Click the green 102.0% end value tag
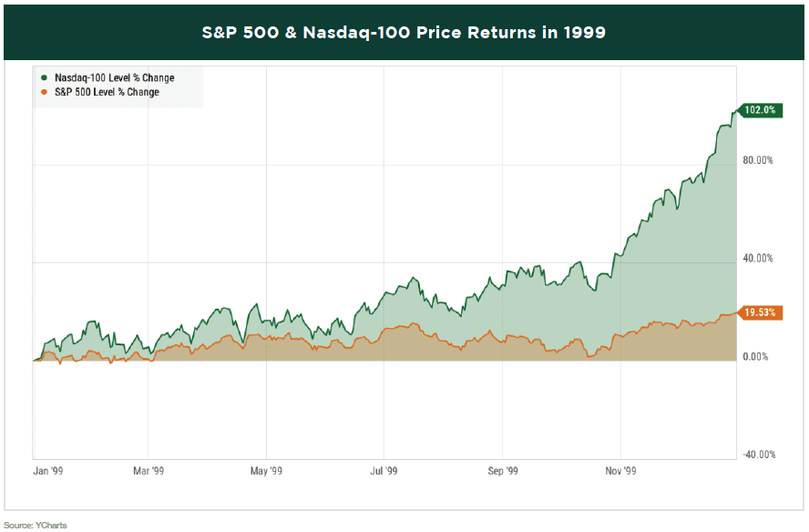The width and height of the screenshot is (809, 532). pyautogui.click(x=759, y=110)
